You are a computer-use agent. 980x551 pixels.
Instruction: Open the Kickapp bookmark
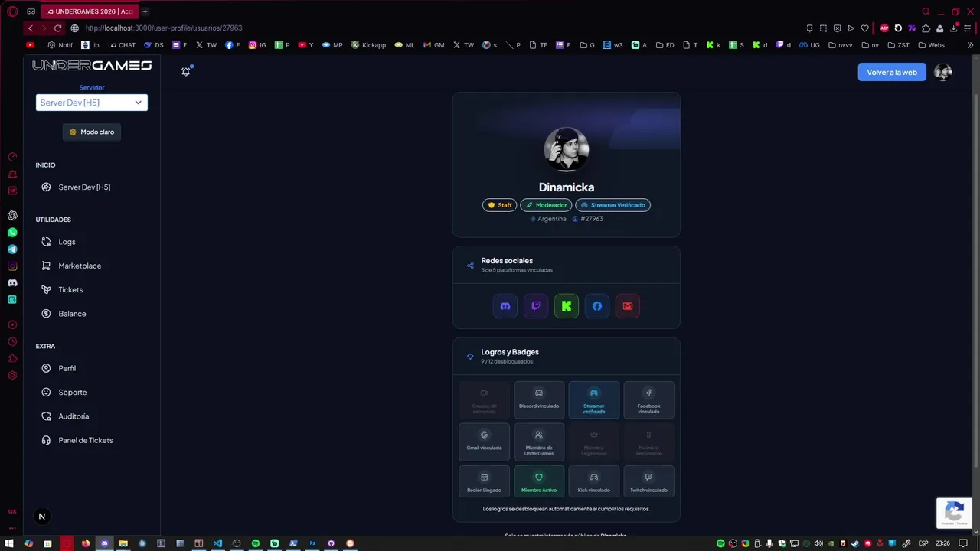pos(368,45)
